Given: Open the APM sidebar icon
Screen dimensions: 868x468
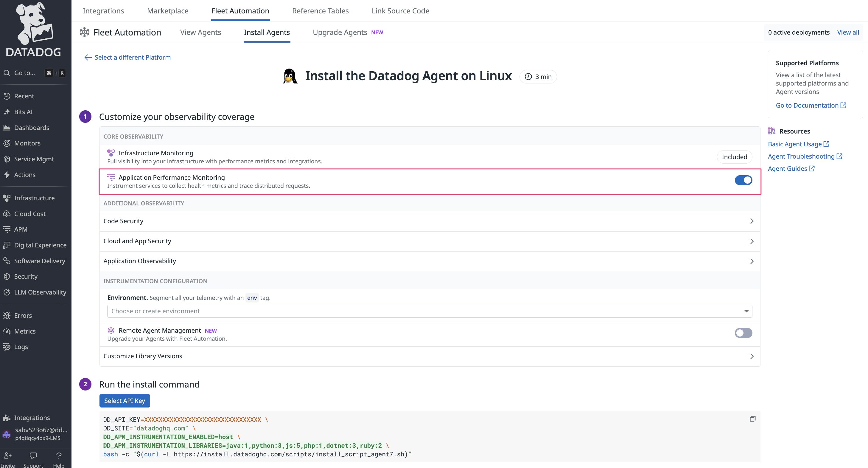Looking at the screenshot, I should click(7, 229).
